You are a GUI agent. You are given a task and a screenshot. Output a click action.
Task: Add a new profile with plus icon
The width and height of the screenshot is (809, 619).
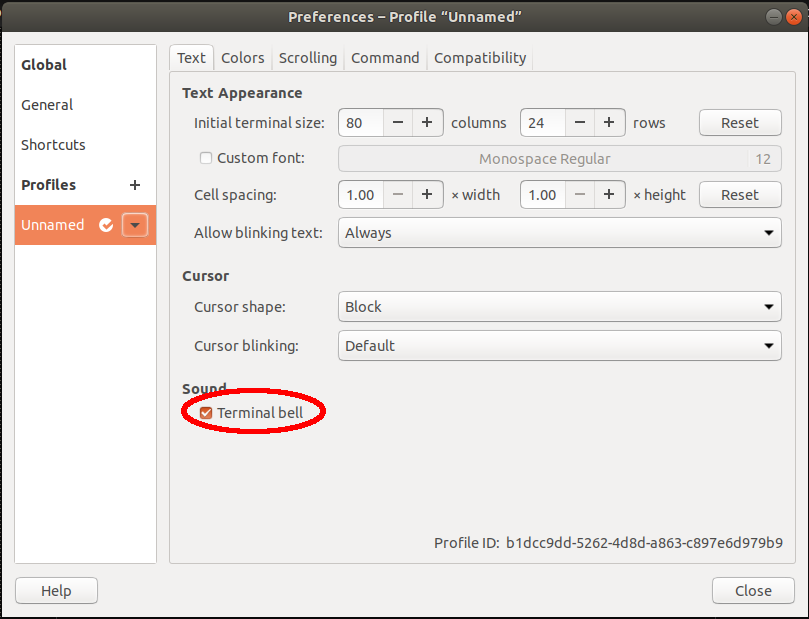tap(135, 185)
